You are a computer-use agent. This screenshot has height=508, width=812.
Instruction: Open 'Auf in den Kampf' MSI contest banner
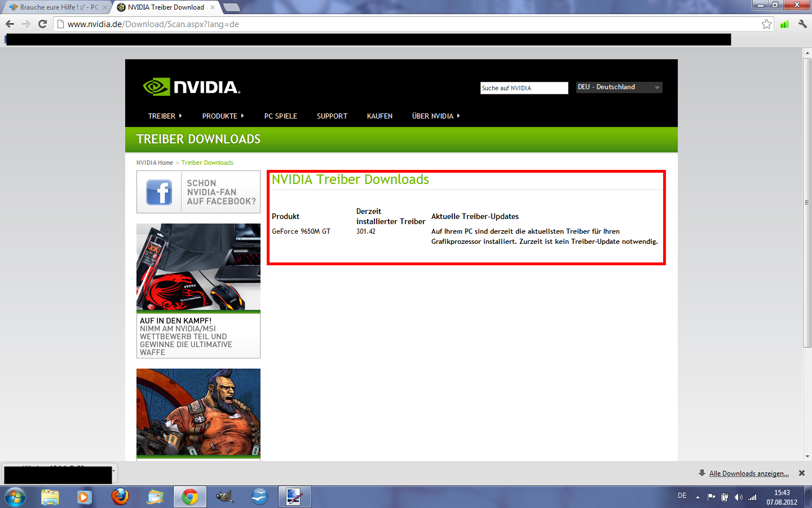(198, 291)
